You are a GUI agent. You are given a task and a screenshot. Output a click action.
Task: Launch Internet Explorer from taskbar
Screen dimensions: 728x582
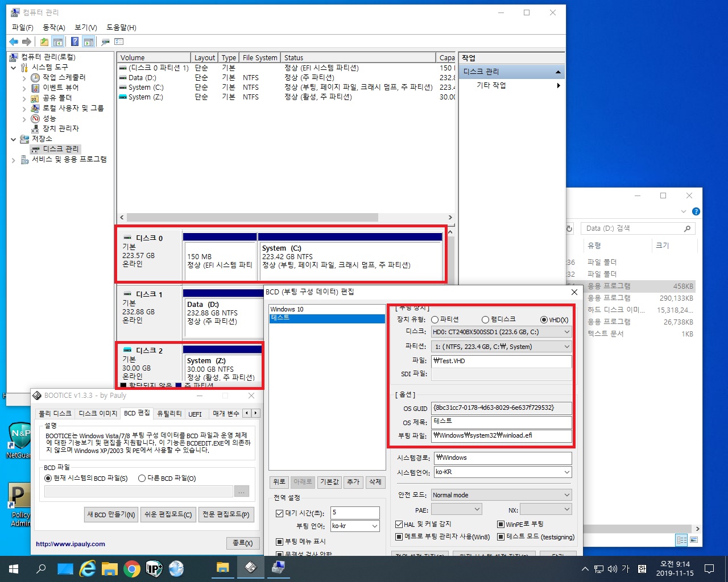(88, 568)
